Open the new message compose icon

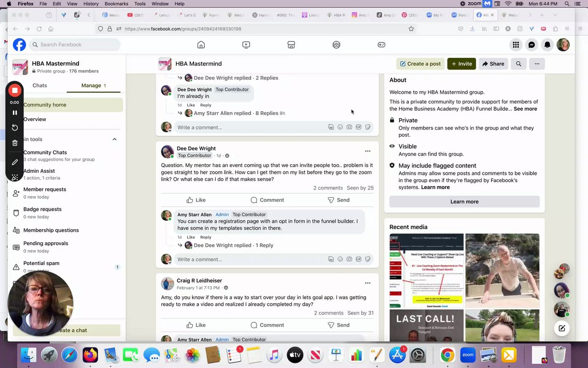point(562,328)
